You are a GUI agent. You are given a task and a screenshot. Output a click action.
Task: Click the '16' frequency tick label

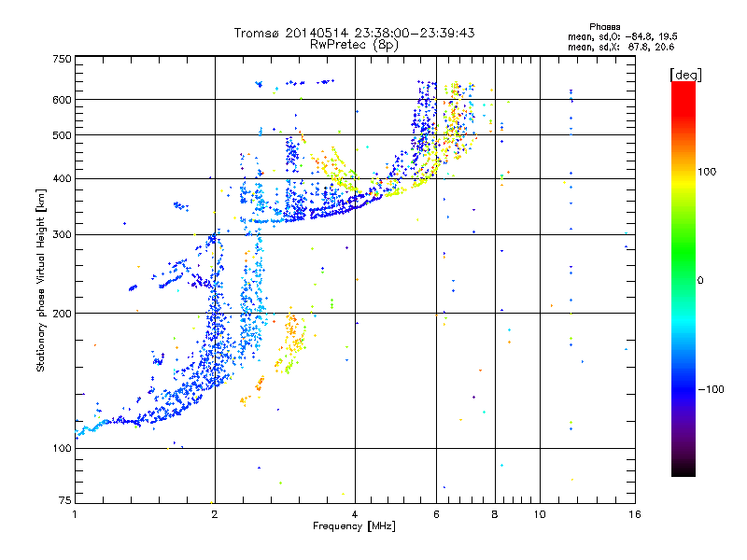point(635,514)
